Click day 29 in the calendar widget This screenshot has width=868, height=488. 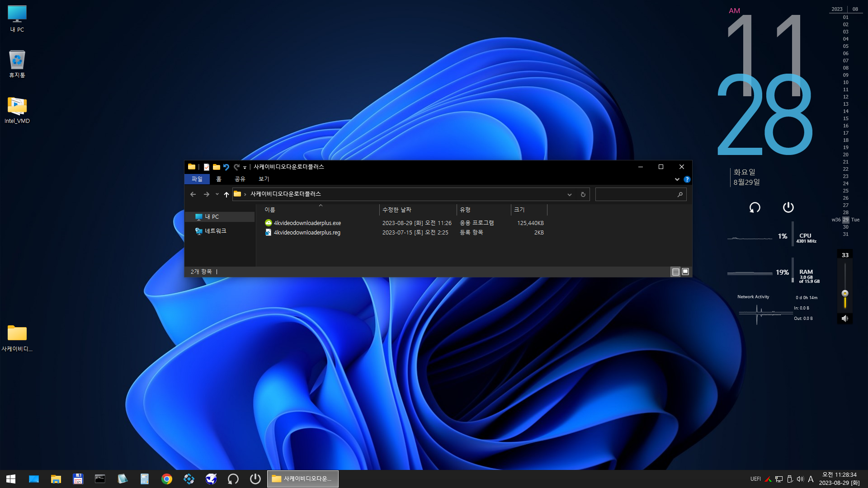(845, 220)
